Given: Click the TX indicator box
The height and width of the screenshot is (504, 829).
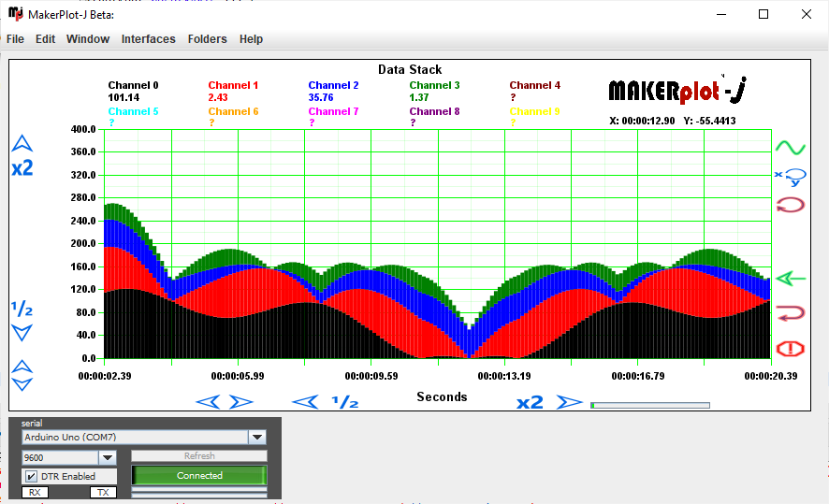Looking at the screenshot, I should (x=103, y=493).
